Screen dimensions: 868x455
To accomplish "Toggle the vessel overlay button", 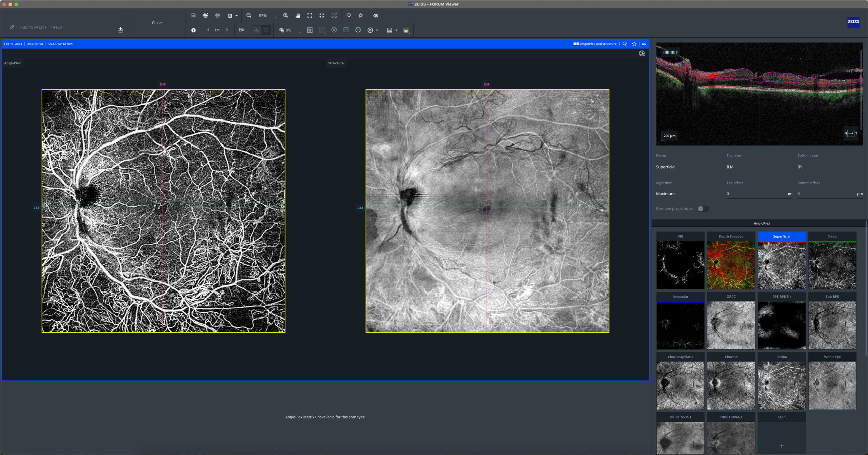I will coord(257,30).
